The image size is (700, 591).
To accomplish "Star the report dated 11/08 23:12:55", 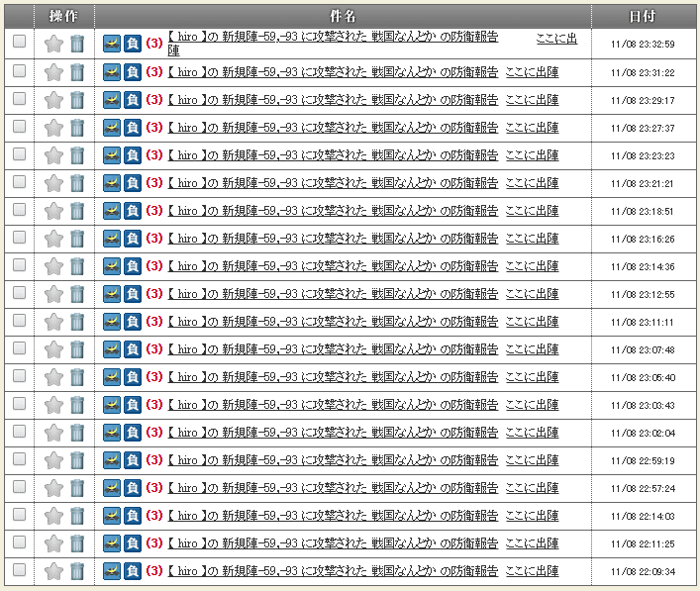I will click(54, 294).
